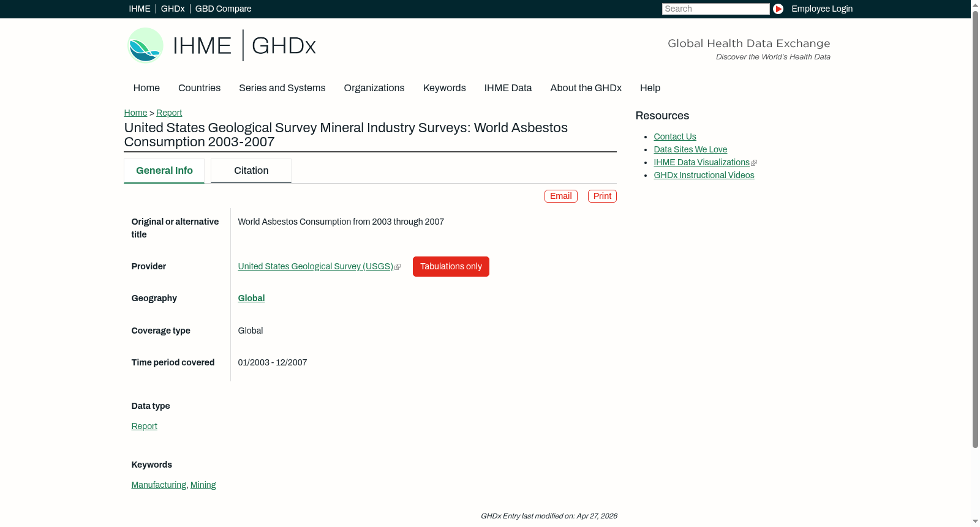The image size is (980, 527).
Task: Click the 'Discover the World's Health Data' tagline
Action: click(773, 57)
